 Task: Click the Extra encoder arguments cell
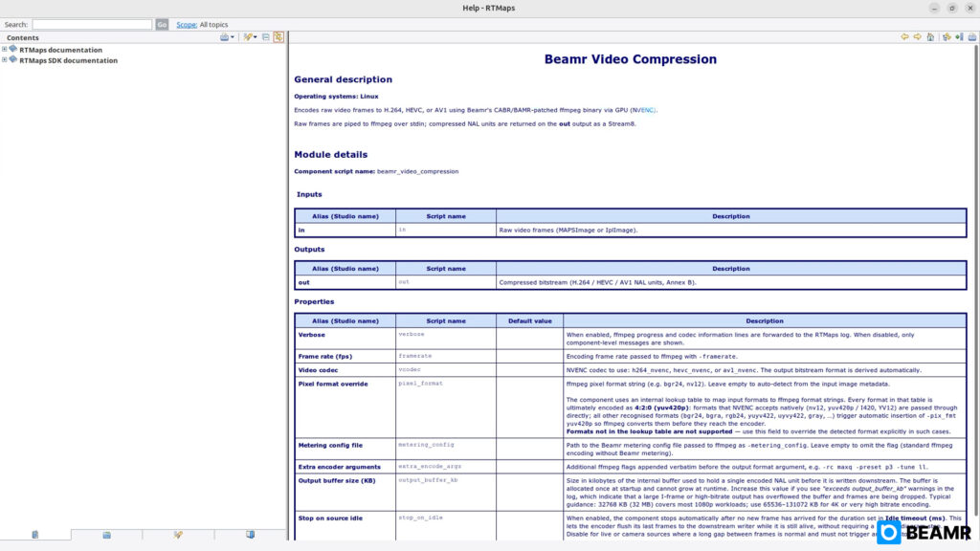(x=345, y=467)
